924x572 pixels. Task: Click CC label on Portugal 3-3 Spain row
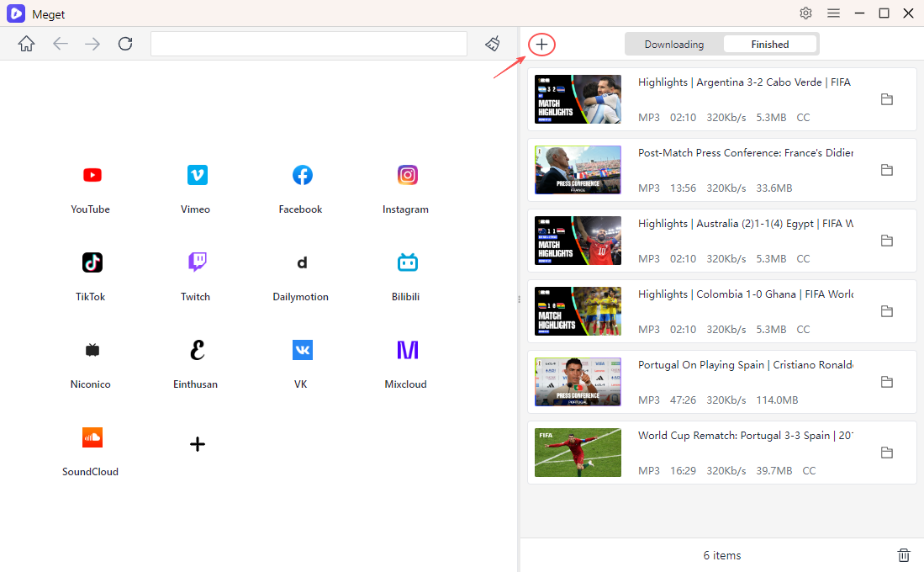809,471
